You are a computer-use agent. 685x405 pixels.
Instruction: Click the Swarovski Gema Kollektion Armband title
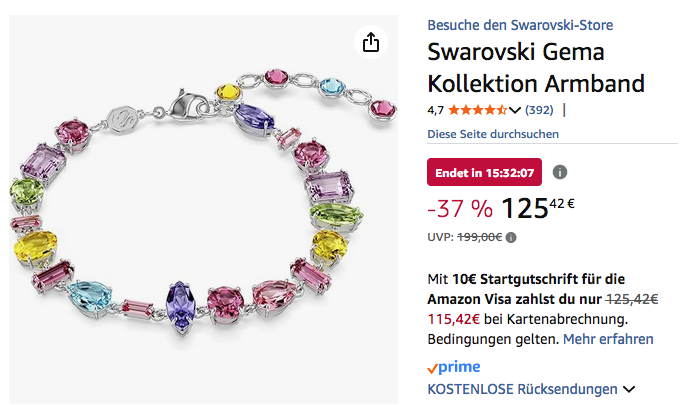coord(536,67)
